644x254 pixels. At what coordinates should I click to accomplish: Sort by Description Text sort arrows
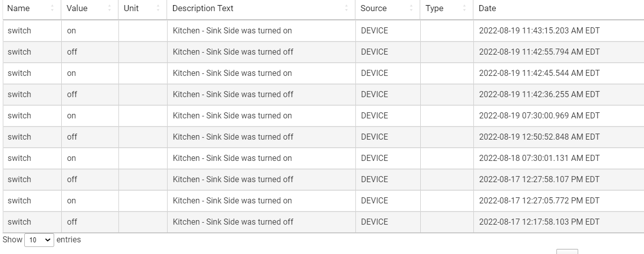(x=347, y=8)
